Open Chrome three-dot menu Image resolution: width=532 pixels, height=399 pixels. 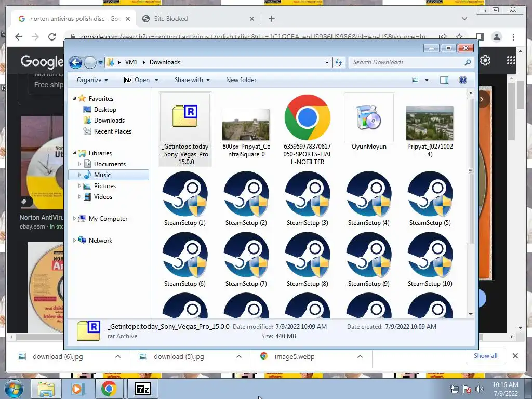(514, 37)
